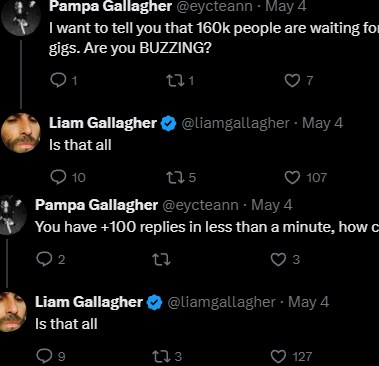Click verified badge beside Liam's last tweet
379x366 pixels.
(155, 302)
